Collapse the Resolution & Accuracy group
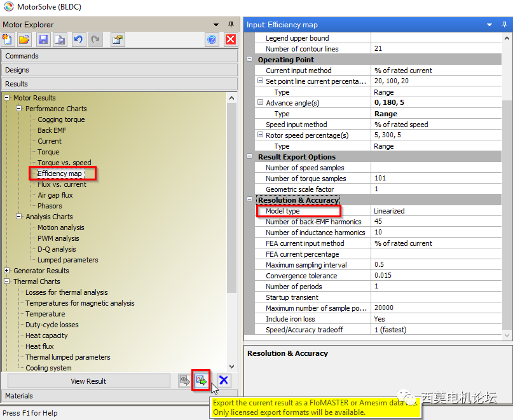This screenshot has height=420, width=513. point(250,200)
